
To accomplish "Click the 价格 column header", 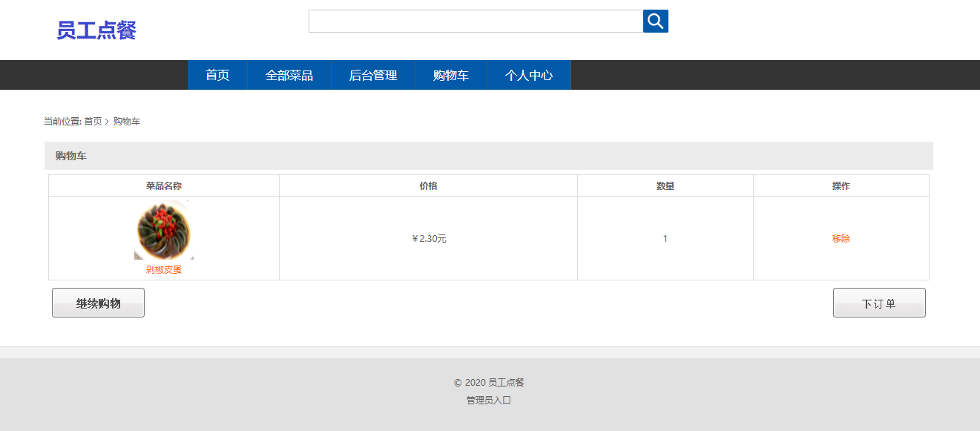I will 428,185.
